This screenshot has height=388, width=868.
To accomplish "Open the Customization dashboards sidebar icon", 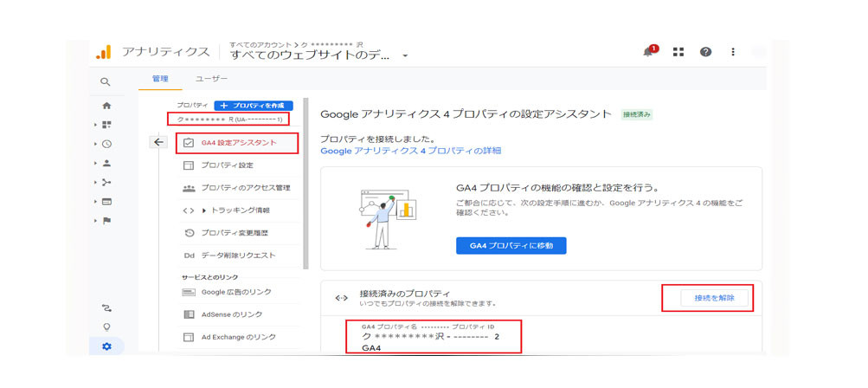I will pos(106,125).
